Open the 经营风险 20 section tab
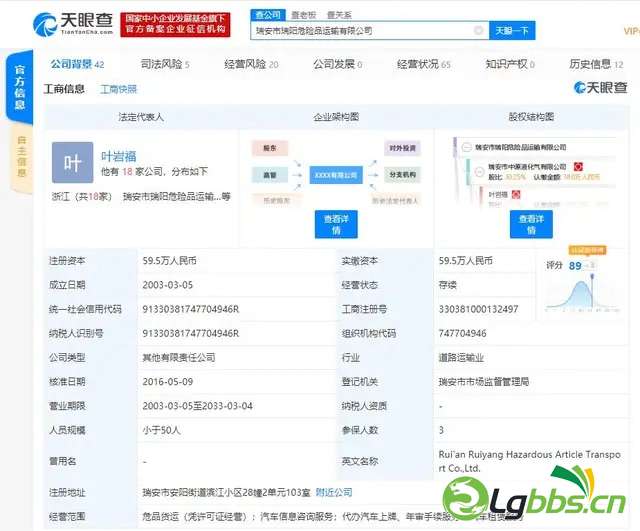The width and height of the screenshot is (640, 531). tap(251, 64)
